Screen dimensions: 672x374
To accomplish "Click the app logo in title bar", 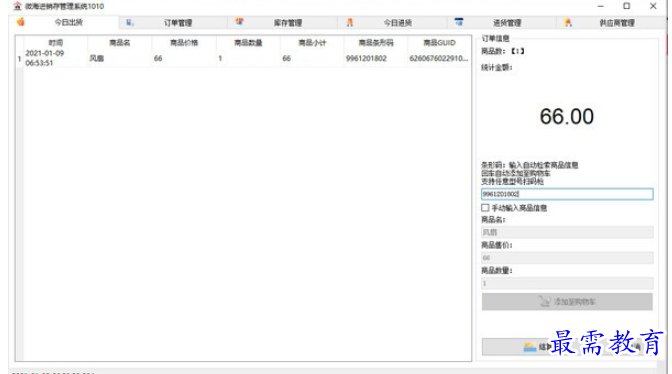I will point(17,6).
